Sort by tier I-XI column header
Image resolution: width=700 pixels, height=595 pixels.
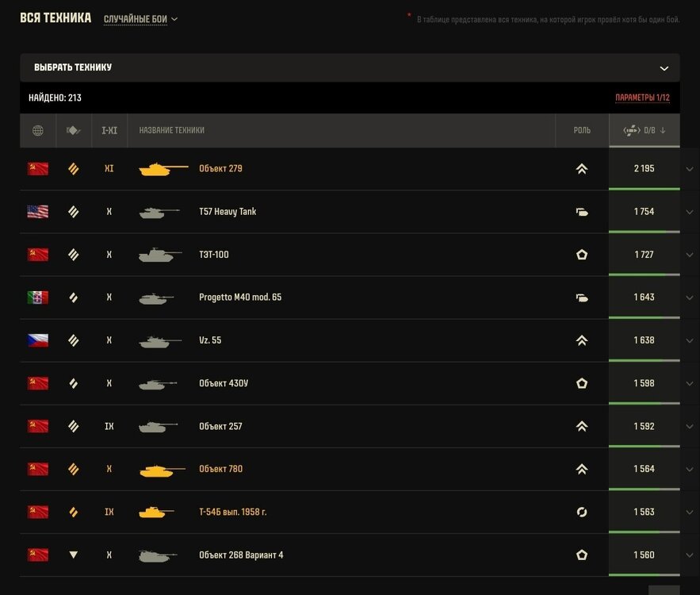(109, 130)
